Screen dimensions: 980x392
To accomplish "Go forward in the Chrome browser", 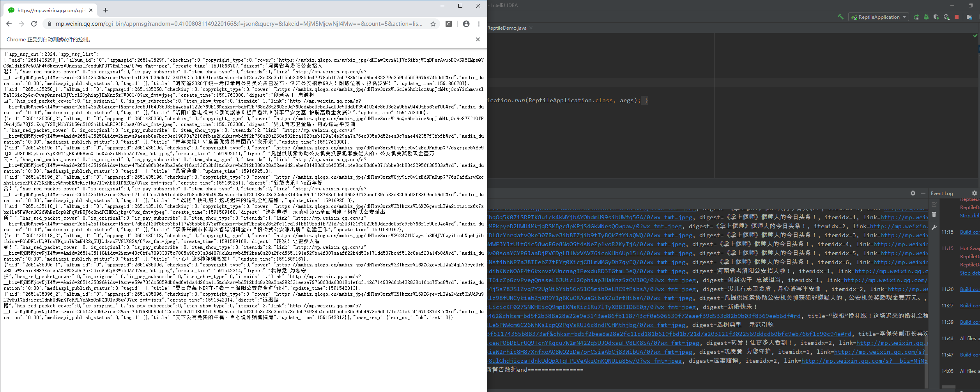I will (x=21, y=24).
